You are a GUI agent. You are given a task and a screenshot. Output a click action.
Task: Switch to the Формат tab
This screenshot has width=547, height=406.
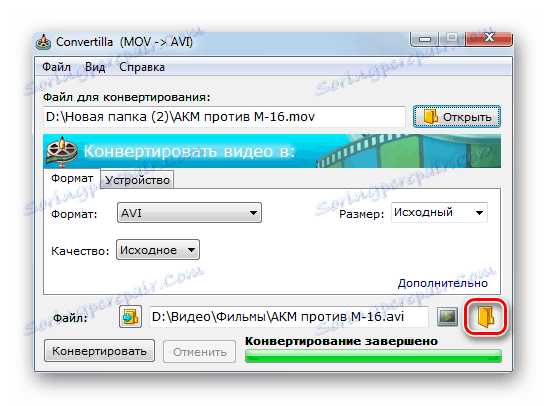coord(72,179)
